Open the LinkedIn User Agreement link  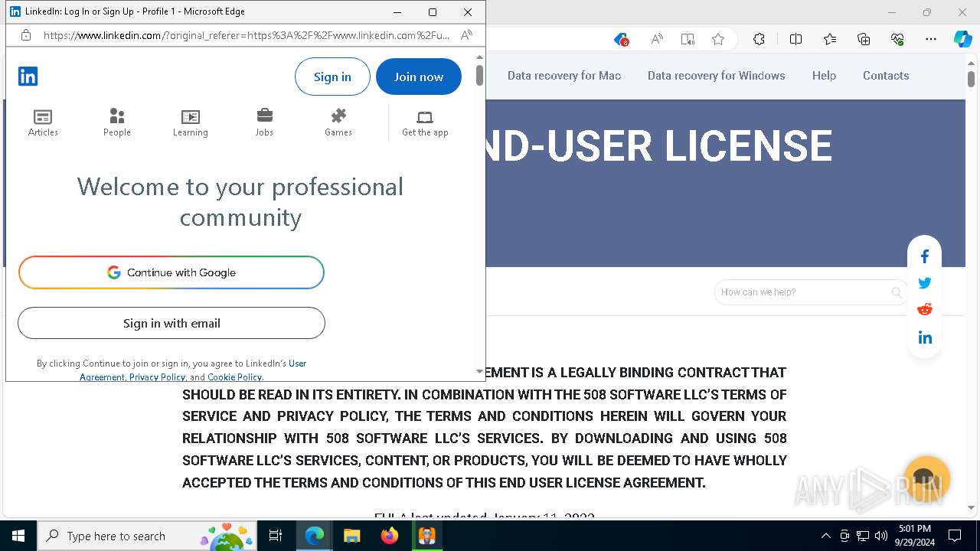tap(297, 364)
